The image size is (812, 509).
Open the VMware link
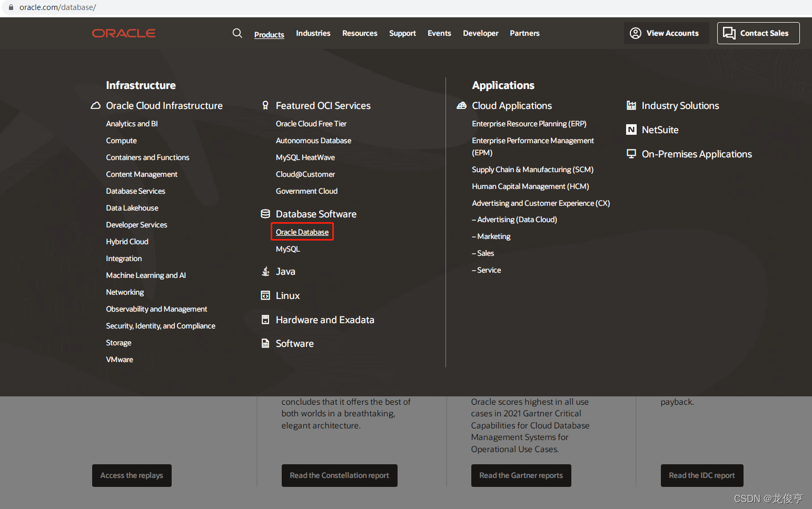[x=120, y=360]
